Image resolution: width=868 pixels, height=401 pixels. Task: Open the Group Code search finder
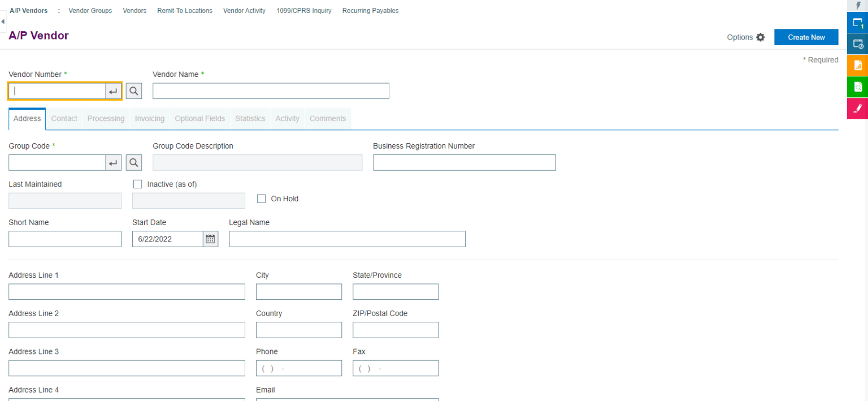coord(134,162)
